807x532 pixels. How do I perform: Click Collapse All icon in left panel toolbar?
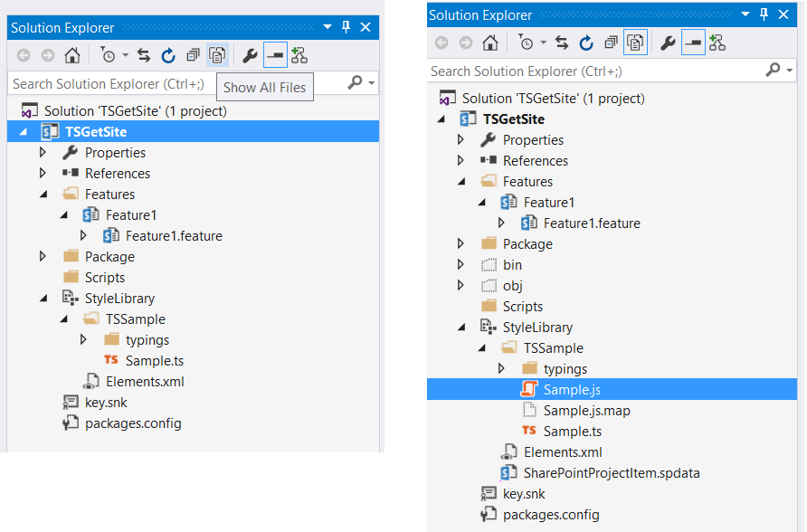click(x=193, y=55)
